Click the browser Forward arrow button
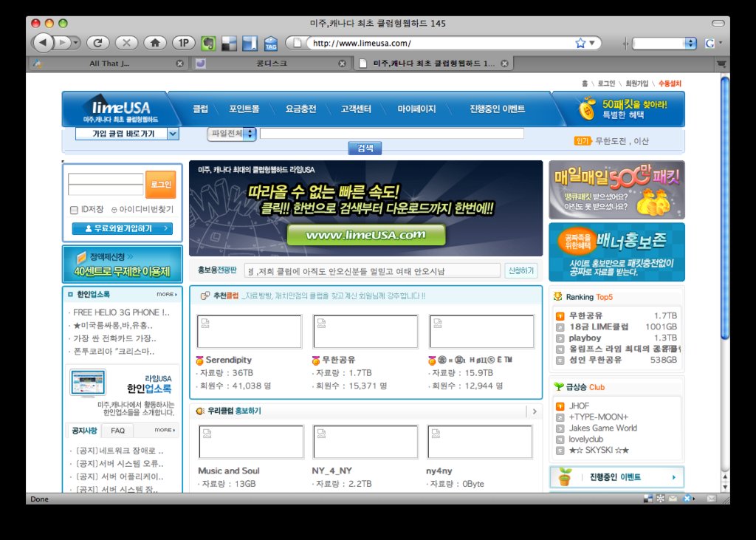 pos(62,43)
